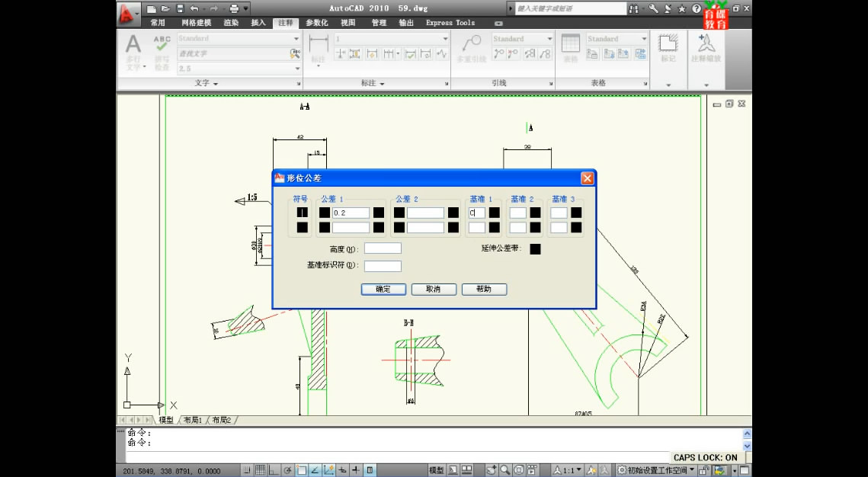Open the annotation scale 1:1 dropdown
The height and width of the screenshot is (477, 868).
point(568,470)
